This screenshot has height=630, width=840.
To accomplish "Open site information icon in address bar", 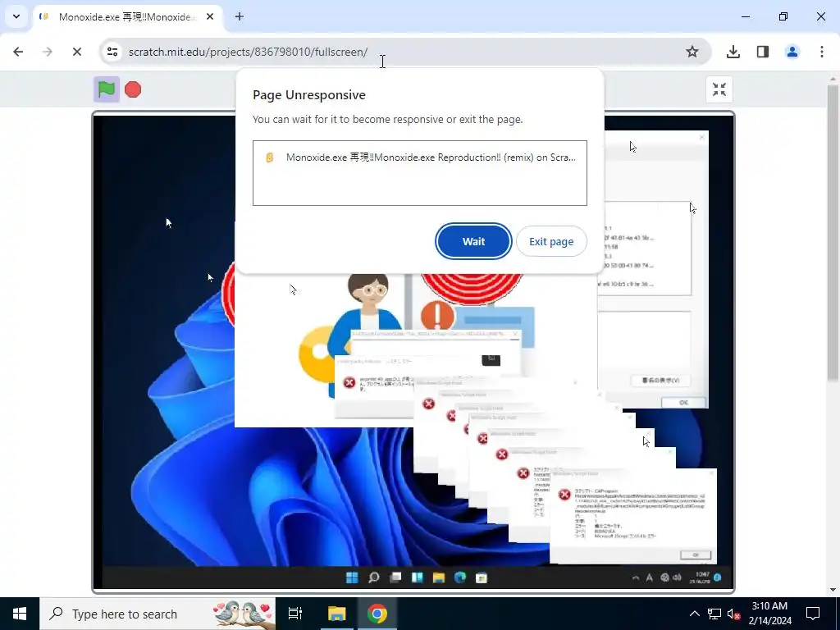I will point(112,52).
